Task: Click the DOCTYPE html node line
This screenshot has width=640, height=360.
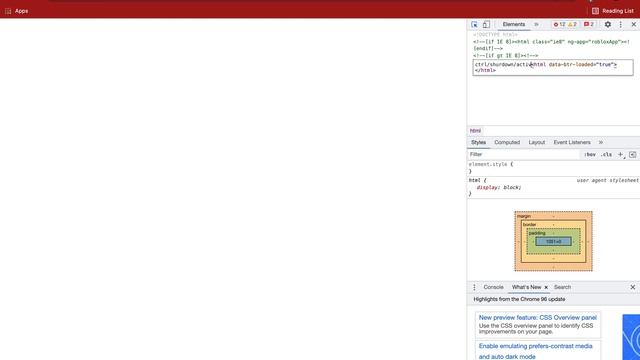Action: [496, 35]
